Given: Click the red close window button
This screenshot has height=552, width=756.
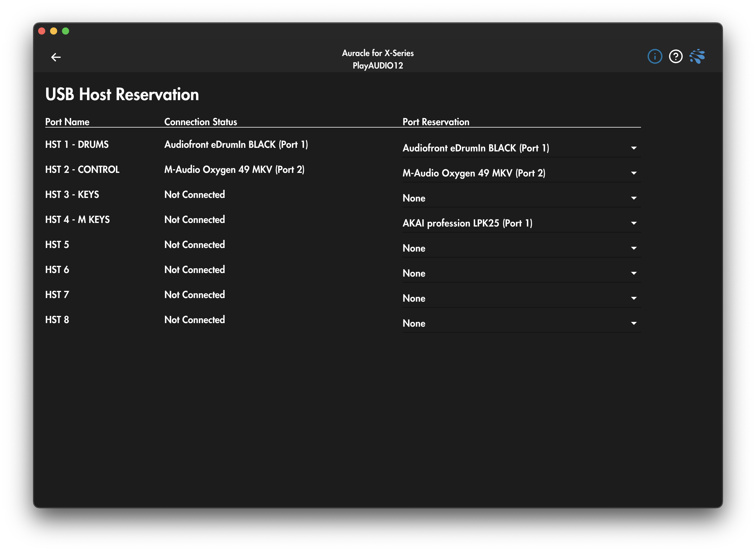Looking at the screenshot, I should 42,31.
